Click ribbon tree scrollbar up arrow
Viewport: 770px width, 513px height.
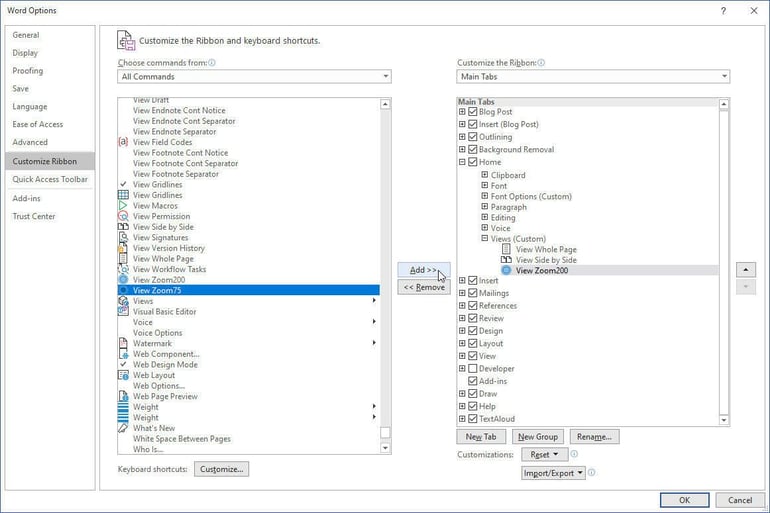pos(724,104)
